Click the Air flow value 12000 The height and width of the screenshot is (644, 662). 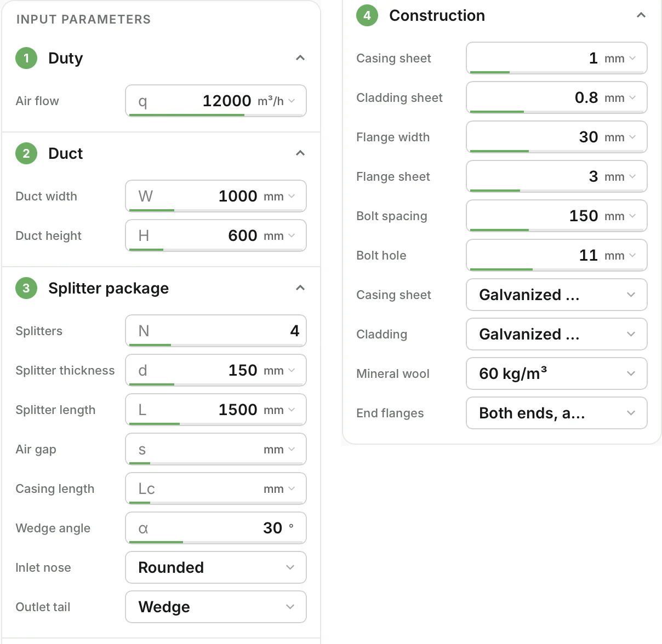tap(227, 101)
